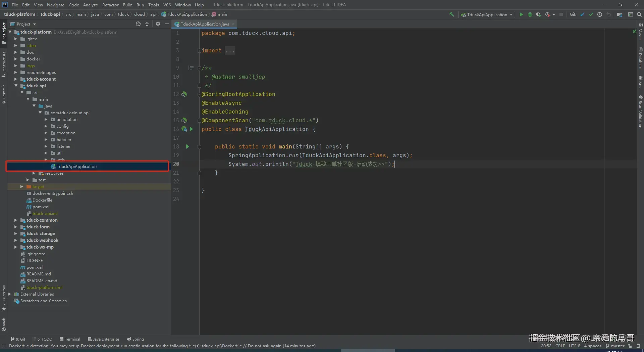Open the Project Structure icon
The width and height of the screenshot is (644, 352).
click(x=620, y=14)
